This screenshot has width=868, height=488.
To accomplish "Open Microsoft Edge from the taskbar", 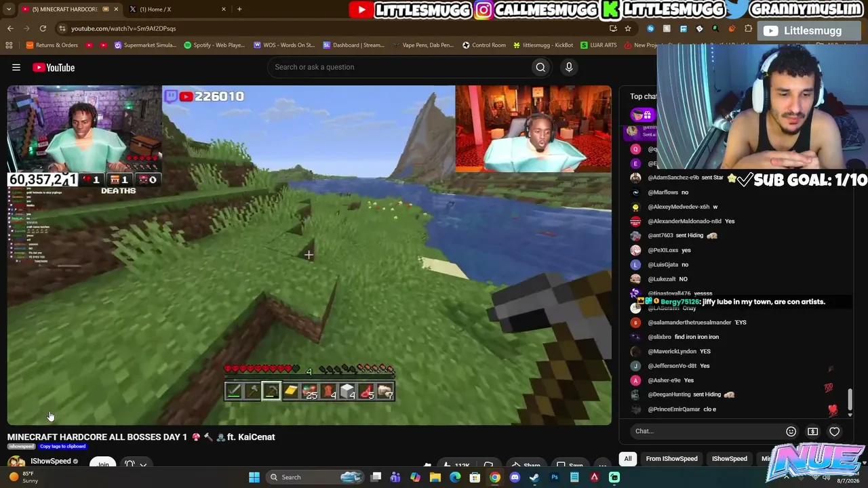I will coord(455,477).
